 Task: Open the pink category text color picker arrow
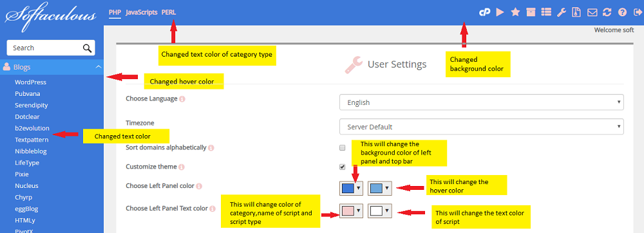pos(359,211)
